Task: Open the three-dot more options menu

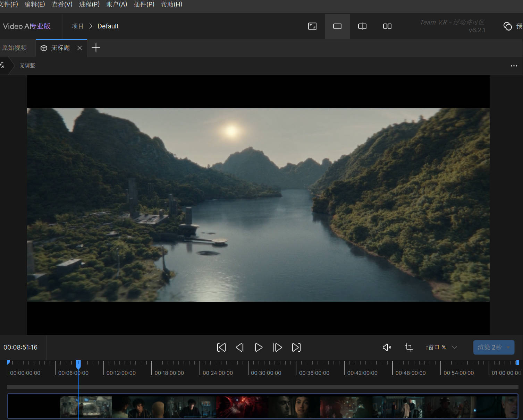Action: tap(514, 66)
